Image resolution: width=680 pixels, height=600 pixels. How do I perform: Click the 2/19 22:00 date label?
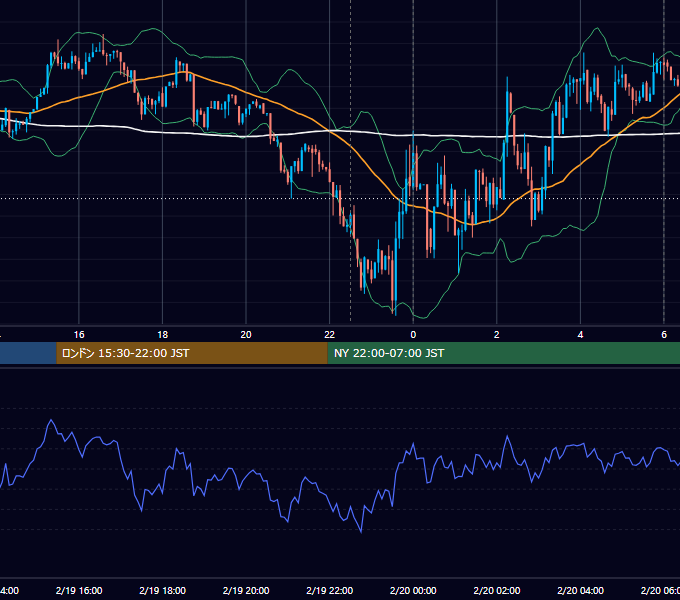(330, 590)
